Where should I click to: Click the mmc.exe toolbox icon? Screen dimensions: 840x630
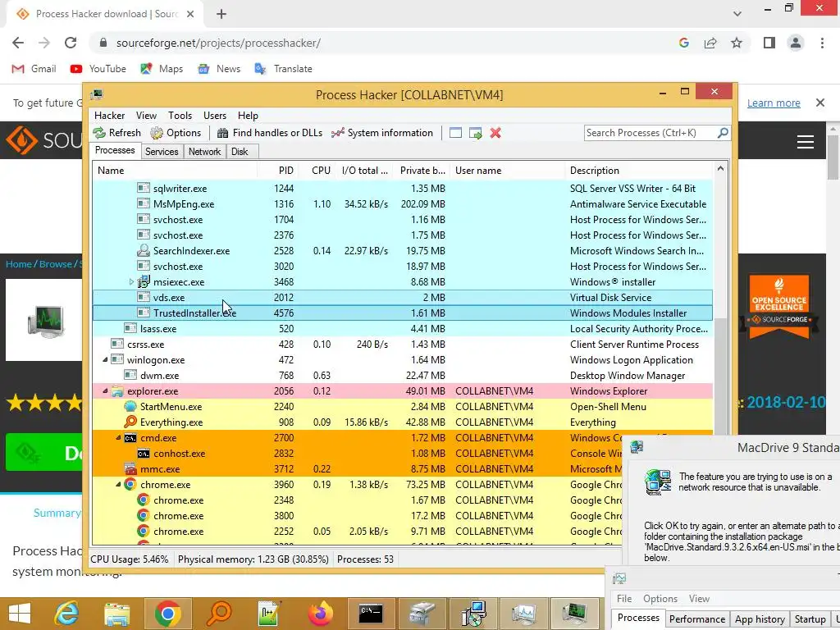(130, 468)
